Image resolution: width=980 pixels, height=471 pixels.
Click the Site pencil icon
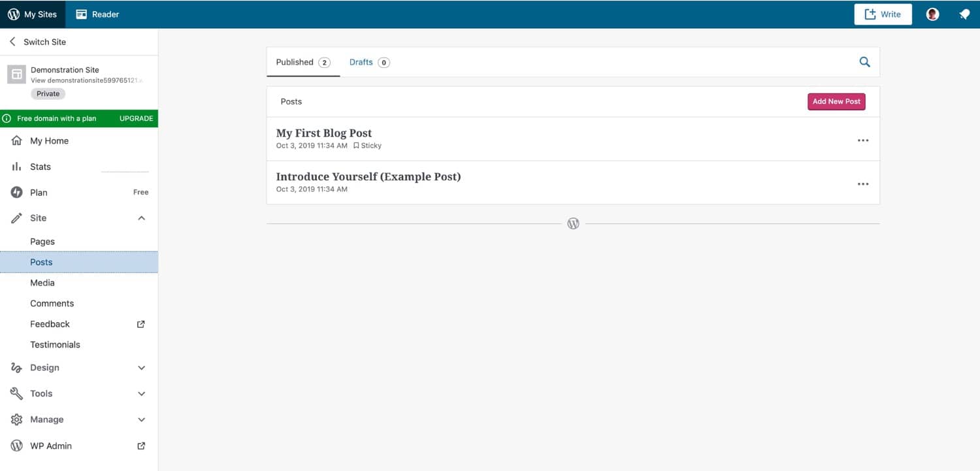[17, 218]
